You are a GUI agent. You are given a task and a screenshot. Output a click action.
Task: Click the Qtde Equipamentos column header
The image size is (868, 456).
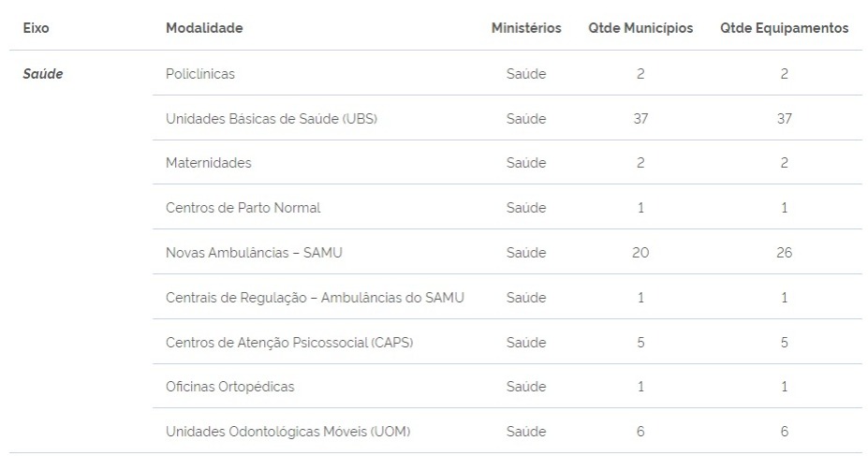click(x=784, y=28)
